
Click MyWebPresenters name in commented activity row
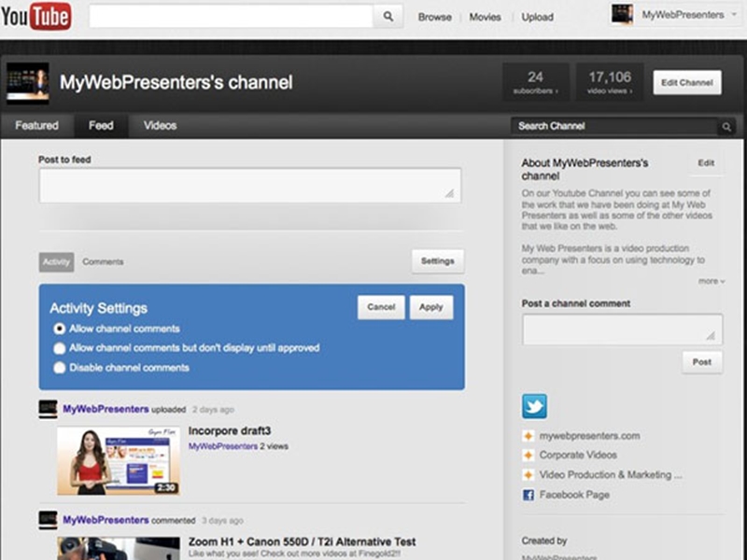106,520
